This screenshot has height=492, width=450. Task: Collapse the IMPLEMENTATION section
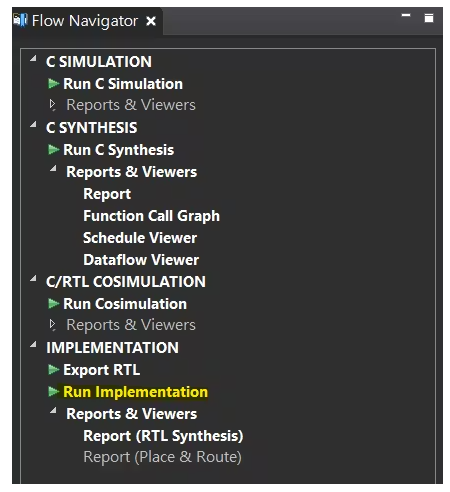pyautogui.click(x=33, y=345)
